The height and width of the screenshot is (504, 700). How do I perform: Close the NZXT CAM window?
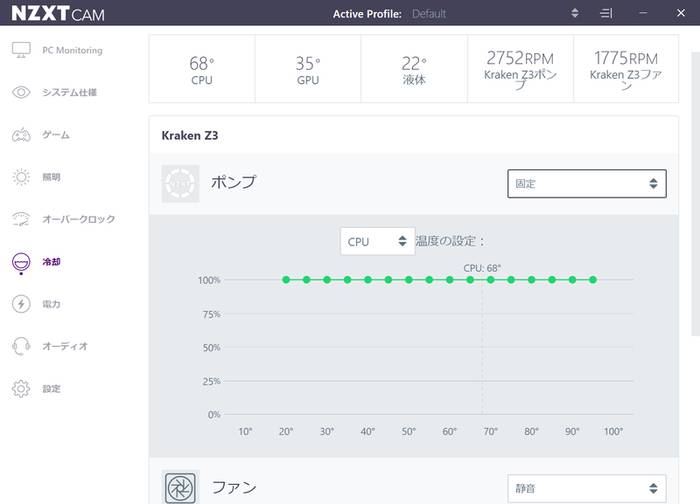click(681, 13)
